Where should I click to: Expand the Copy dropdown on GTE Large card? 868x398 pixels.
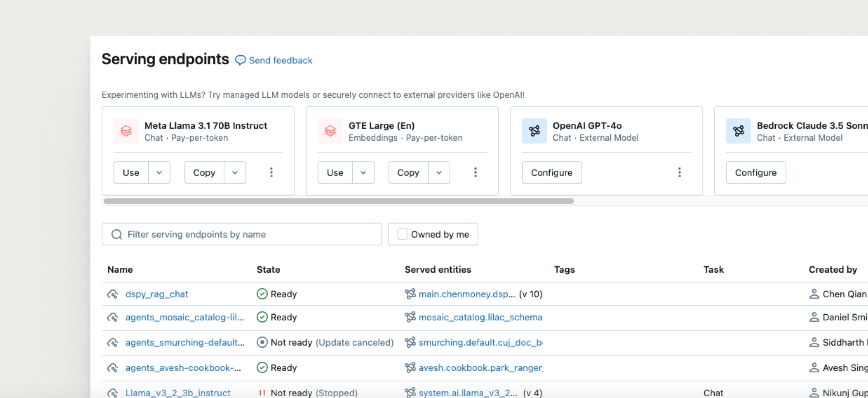[x=439, y=172]
